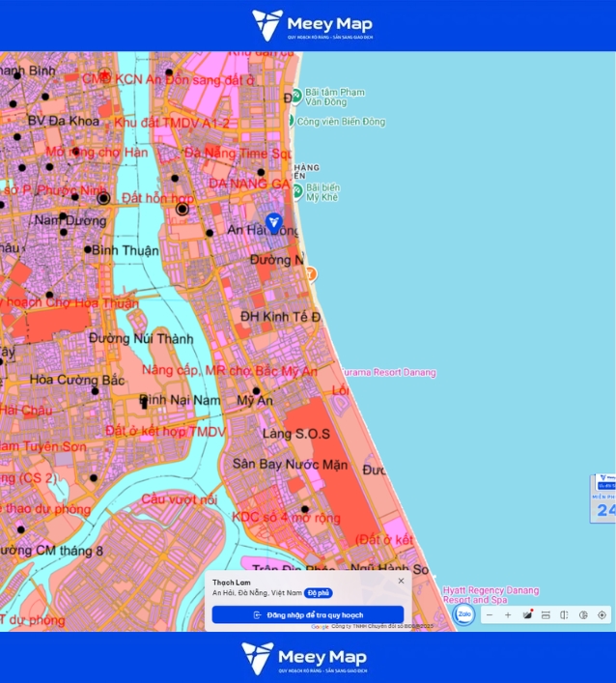Click the Thạch Lam title text
The image size is (616, 683).
[x=231, y=583]
